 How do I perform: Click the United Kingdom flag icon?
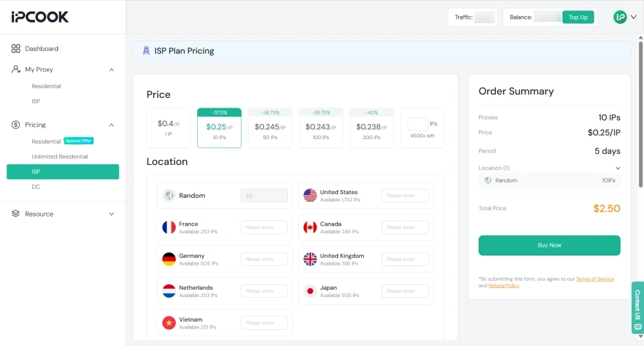coord(310,259)
